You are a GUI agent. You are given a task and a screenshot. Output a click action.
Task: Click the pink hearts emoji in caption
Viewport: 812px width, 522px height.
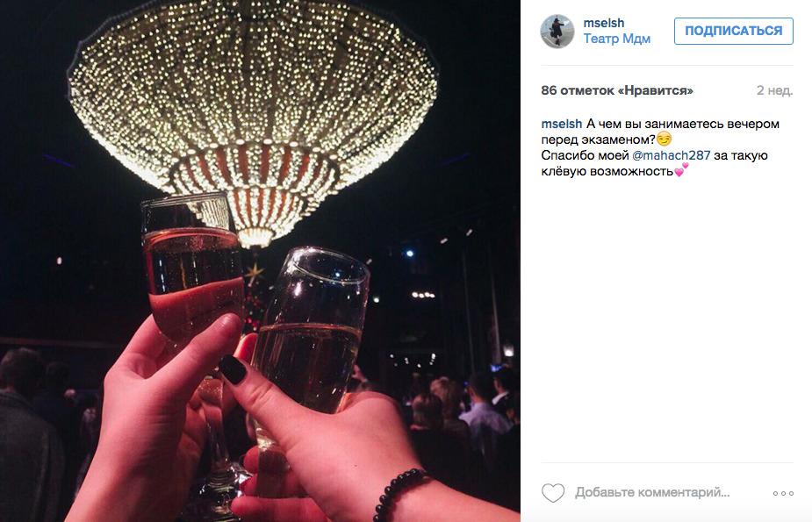point(681,169)
